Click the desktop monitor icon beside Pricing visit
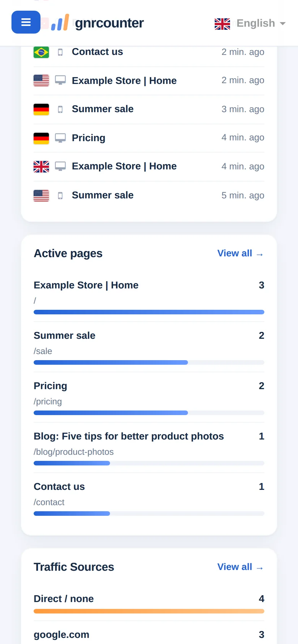 point(60,138)
